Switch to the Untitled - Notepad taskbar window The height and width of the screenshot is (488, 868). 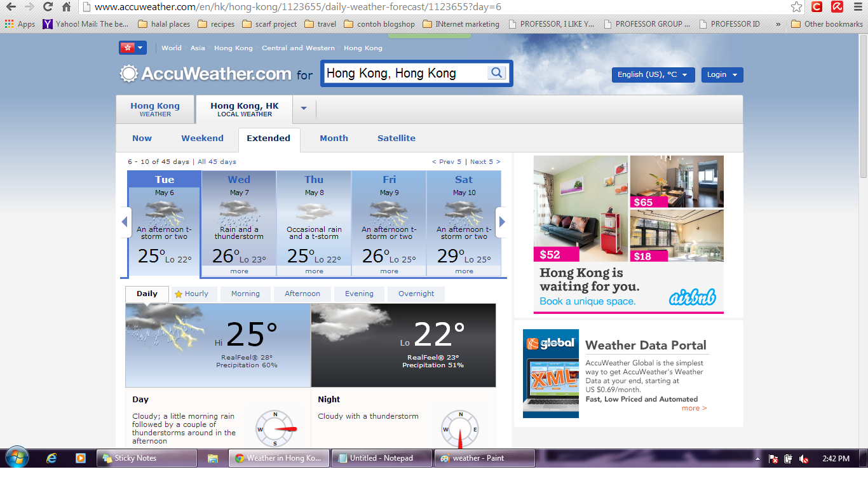tap(381, 458)
